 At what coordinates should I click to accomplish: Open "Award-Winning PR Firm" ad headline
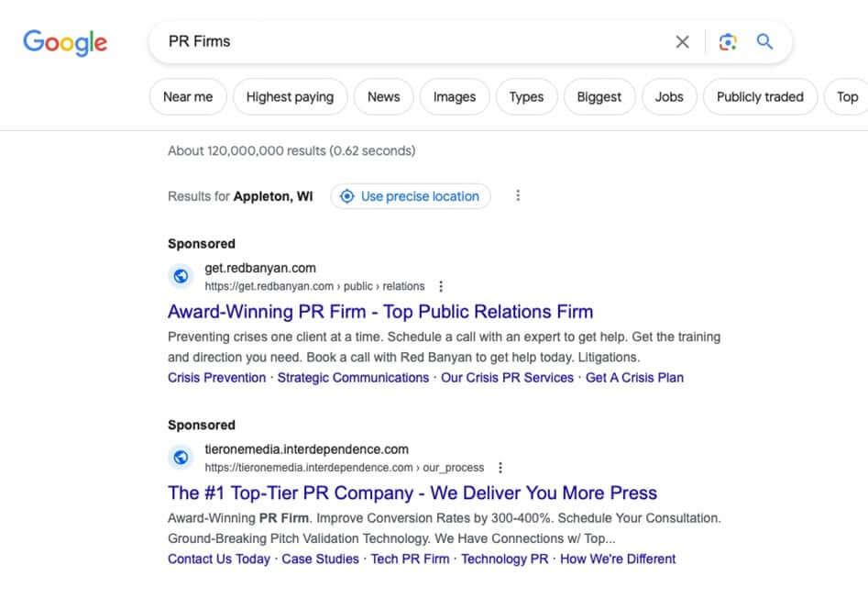[x=380, y=312]
